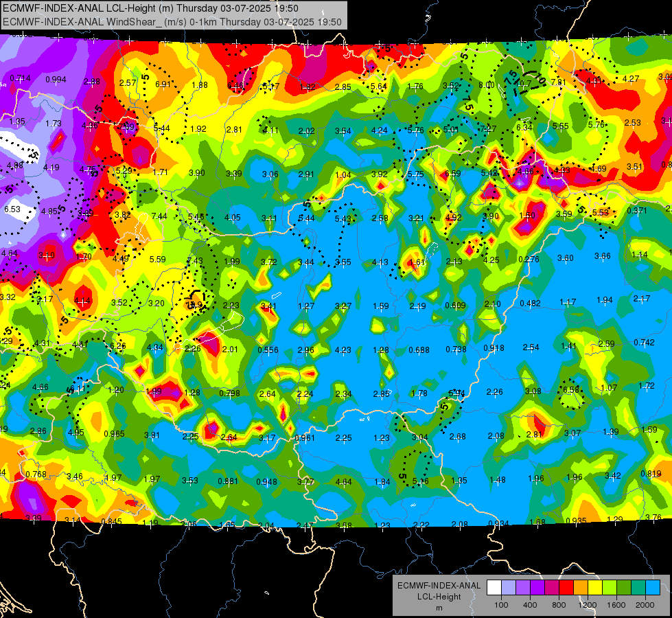Click the wind shear value '0.918'
The image size is (672, 618).
click(494, 348)
